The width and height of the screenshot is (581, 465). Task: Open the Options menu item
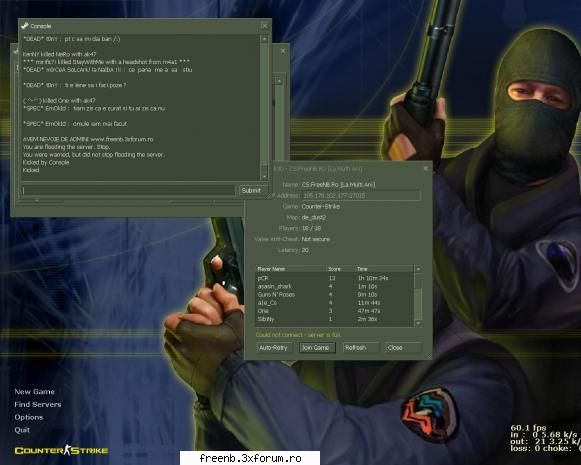point(29,417)
